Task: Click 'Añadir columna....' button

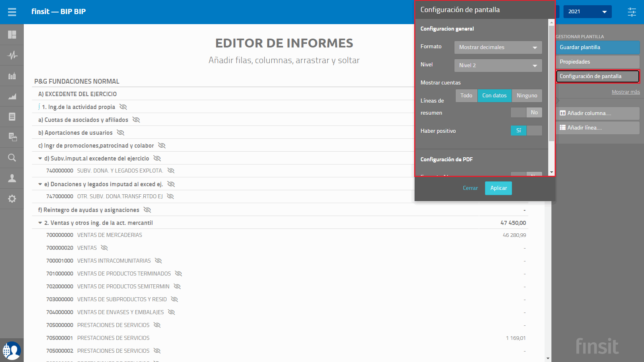Action: [598, 113]
